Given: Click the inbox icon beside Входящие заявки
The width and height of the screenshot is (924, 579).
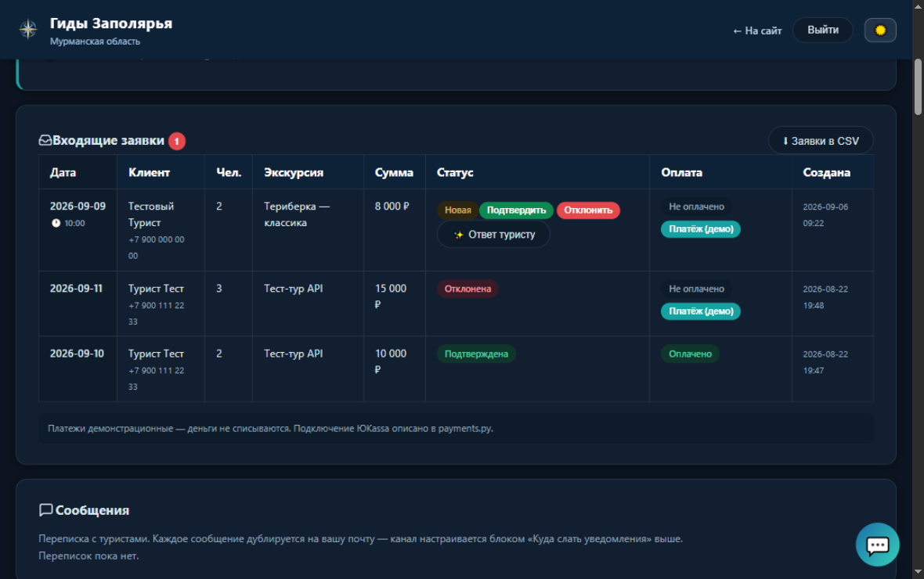Looking at the screenshot, I should pyautogui.click(x=45, y=140).
